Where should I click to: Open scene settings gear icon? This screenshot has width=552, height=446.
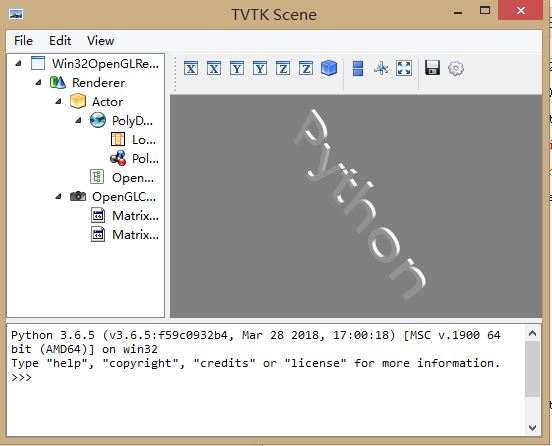pos(456,68)
